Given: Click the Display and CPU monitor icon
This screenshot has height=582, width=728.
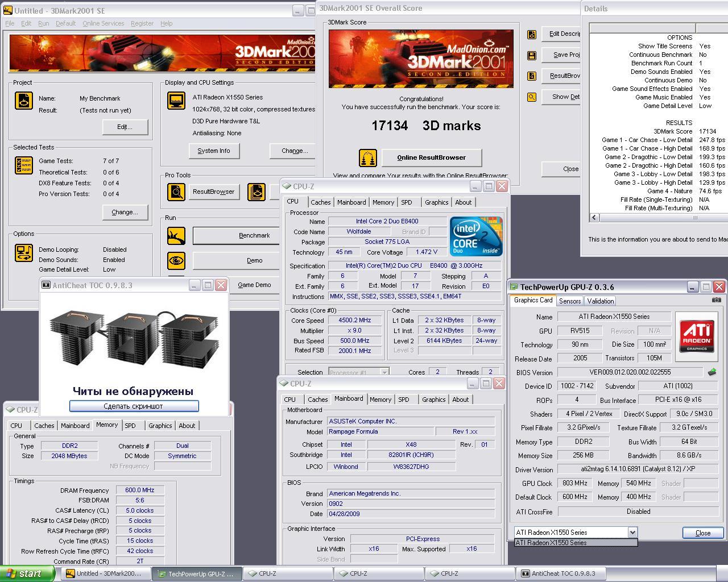Looking at the screenshot, I should (176, 101).
